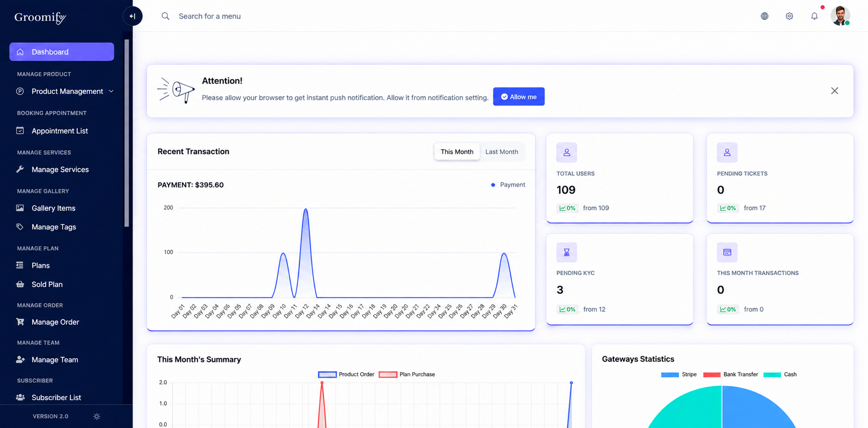Toggle Plan Purchase legend swatch
This screenshot has width=868, height=428.
coord(388,375)
